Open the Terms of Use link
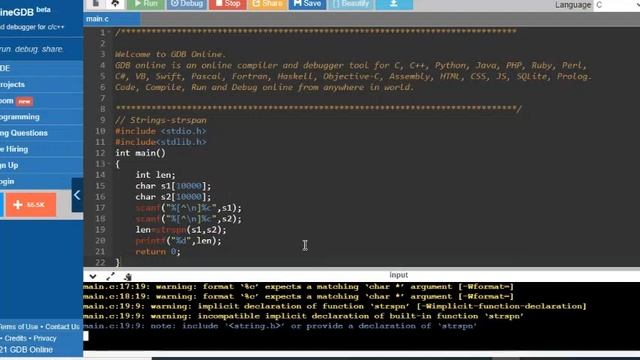 [19, 327]
